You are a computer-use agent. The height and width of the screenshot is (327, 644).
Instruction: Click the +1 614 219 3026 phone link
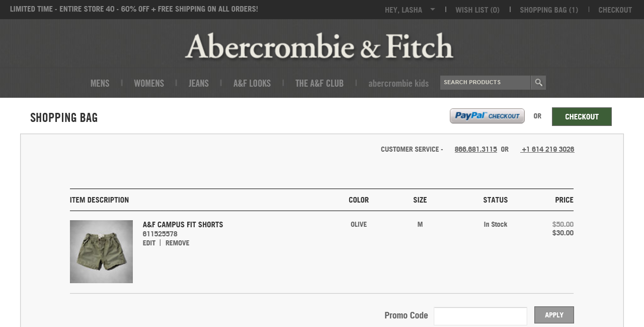click(547, 149)
